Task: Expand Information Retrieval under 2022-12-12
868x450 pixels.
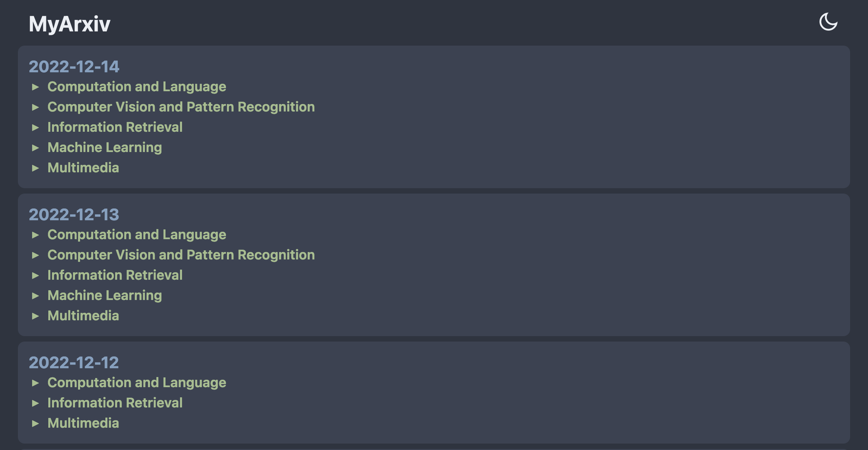Action: coord(115,403)
